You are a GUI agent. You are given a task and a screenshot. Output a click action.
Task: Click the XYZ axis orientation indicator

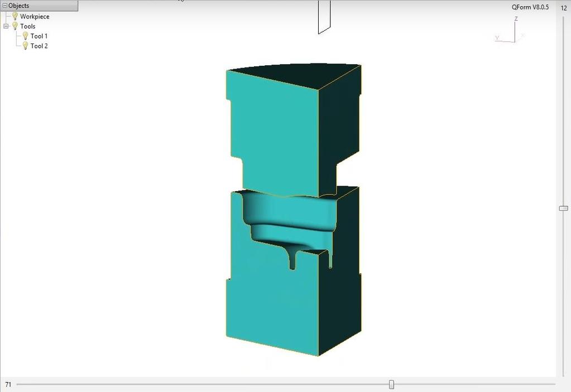click(510, 30)
